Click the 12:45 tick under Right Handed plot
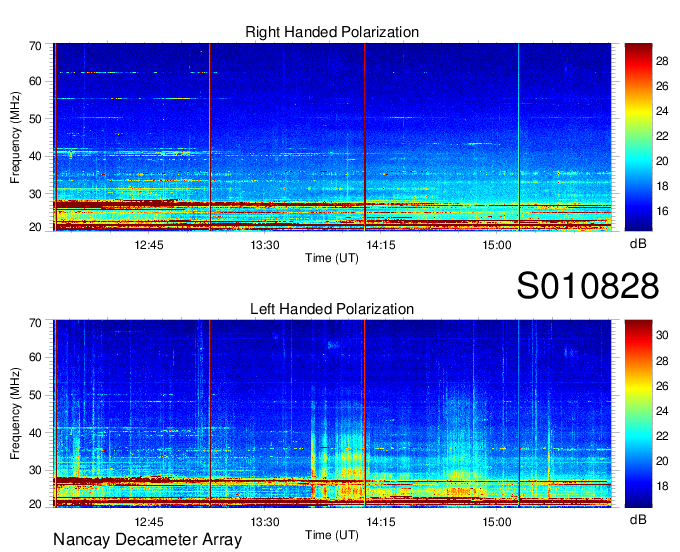Viewport: 680px width, 552px height. [149, 245]
